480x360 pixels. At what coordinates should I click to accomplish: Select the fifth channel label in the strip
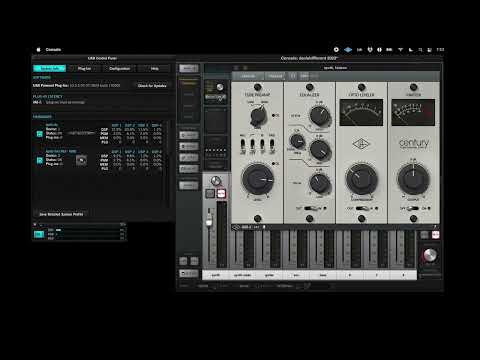pyautogui.click(x=323, y=275)
